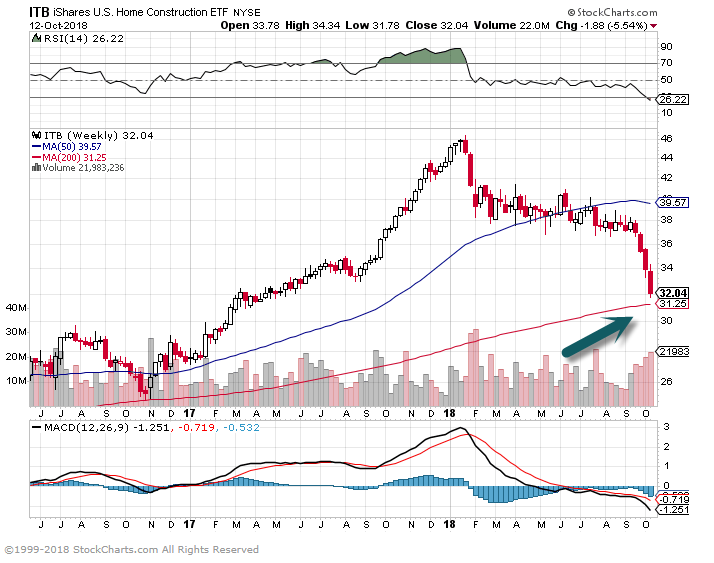Viewport: 714px width, 563px height.
Task: Click the iShares U.S. Home Construction ETF name
Action: point(140,12)
